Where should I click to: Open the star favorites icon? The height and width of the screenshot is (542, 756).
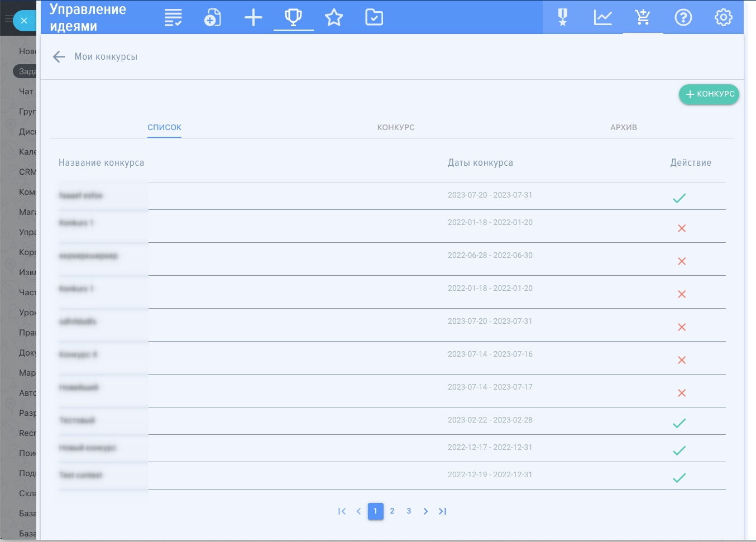click(334, 18)
